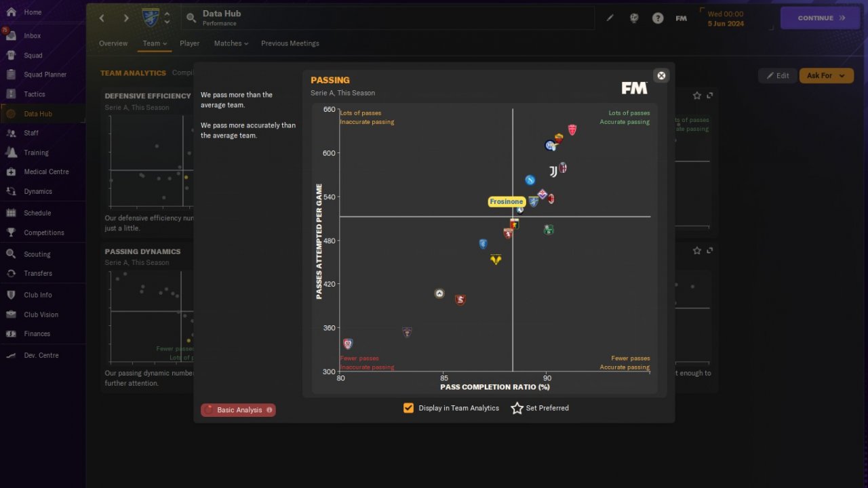Click the Napoli badge on the passing chart
This screenshot has height=488, width=868.
(x=530, y=180)
